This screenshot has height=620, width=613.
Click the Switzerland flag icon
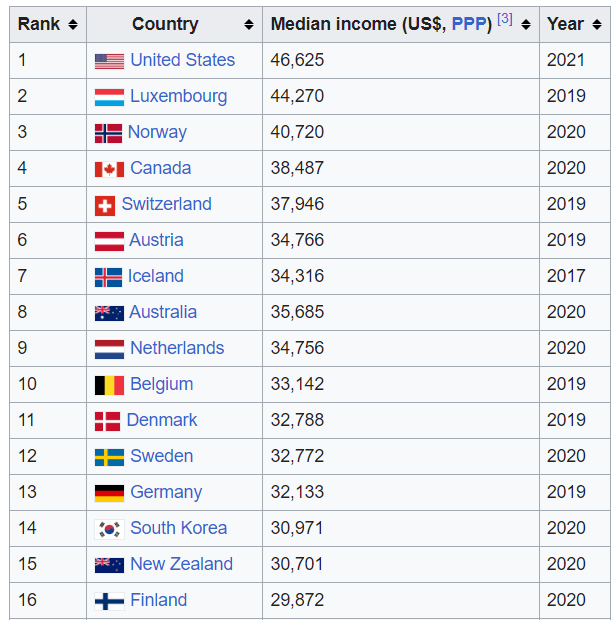pos(105,206)
